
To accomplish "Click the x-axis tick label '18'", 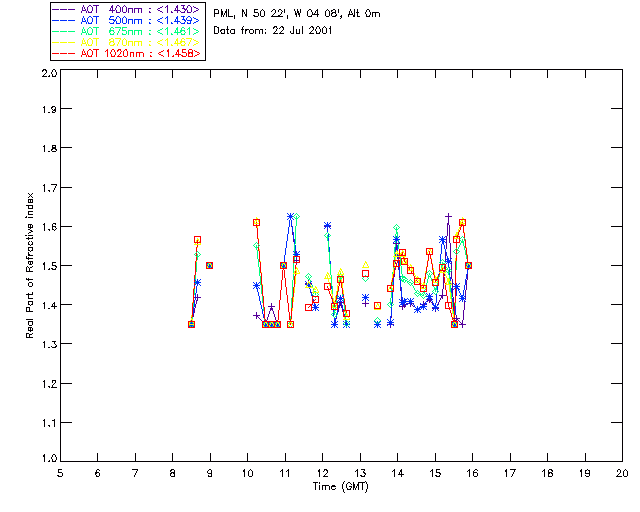I will (x=547, y=473).
